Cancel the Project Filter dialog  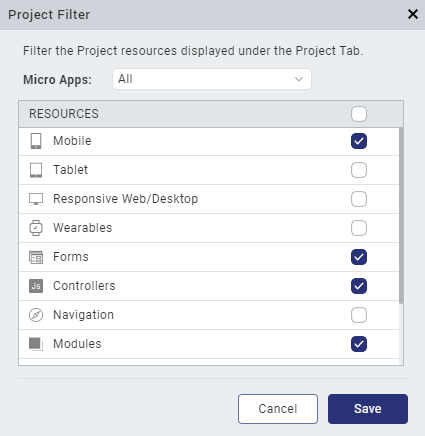coord(278,409)
